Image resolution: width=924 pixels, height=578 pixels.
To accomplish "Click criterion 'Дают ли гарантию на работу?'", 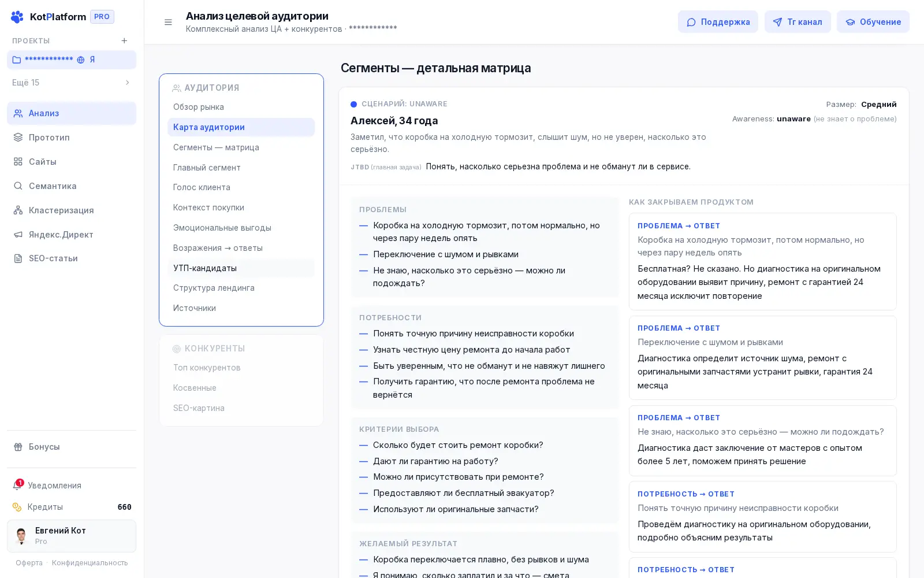I will pos(435,461).
